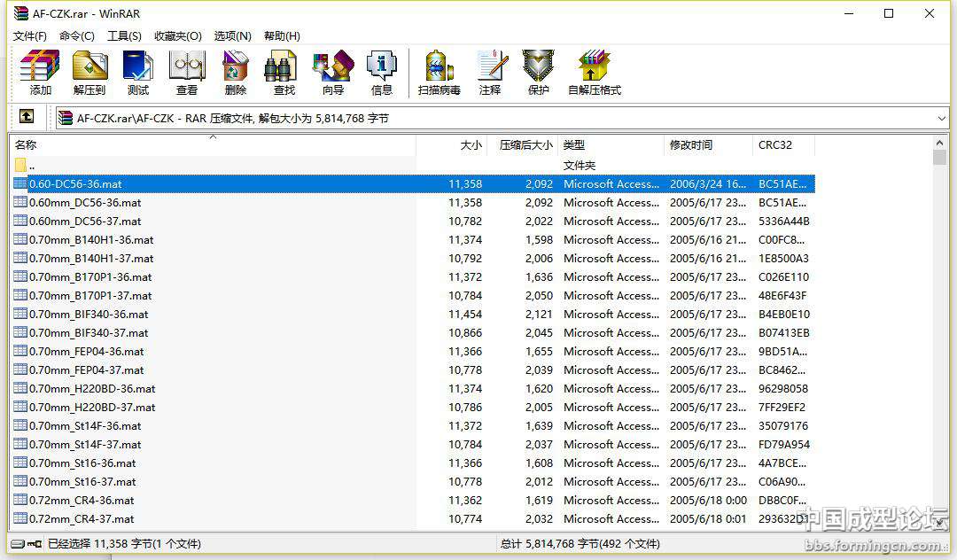The width and height of the screenshot is (957, 560).
Task: Sort by Name (名称) column header
Action: click(213, 145)
